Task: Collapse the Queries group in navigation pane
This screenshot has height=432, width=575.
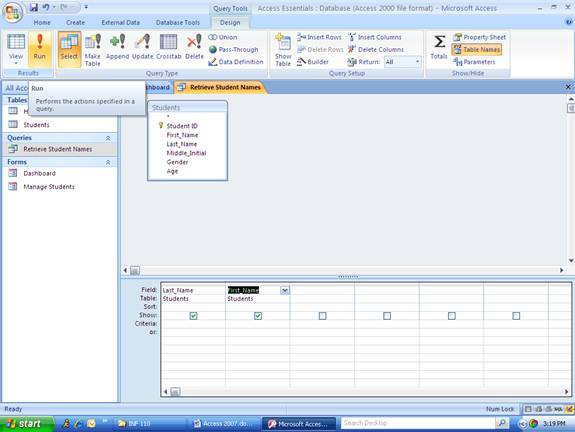Action: click(x=108, y=138)
